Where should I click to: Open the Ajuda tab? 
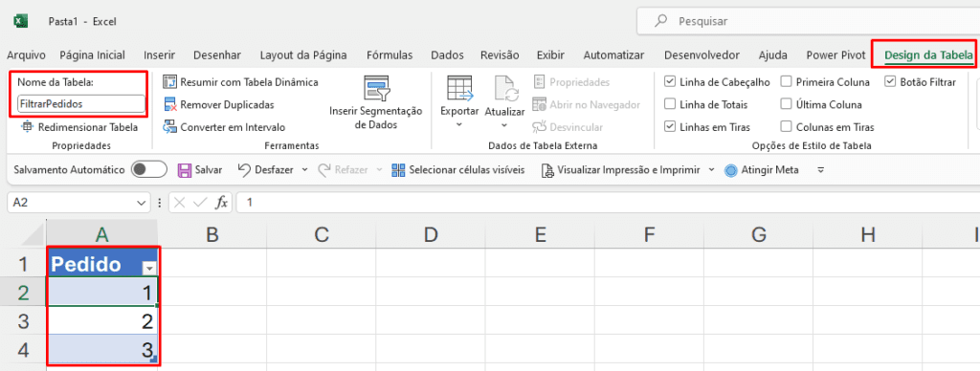coord(772,55)
